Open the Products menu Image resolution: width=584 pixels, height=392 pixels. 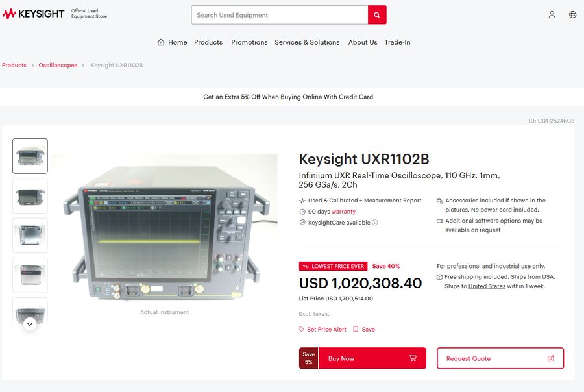pos(208,42)
